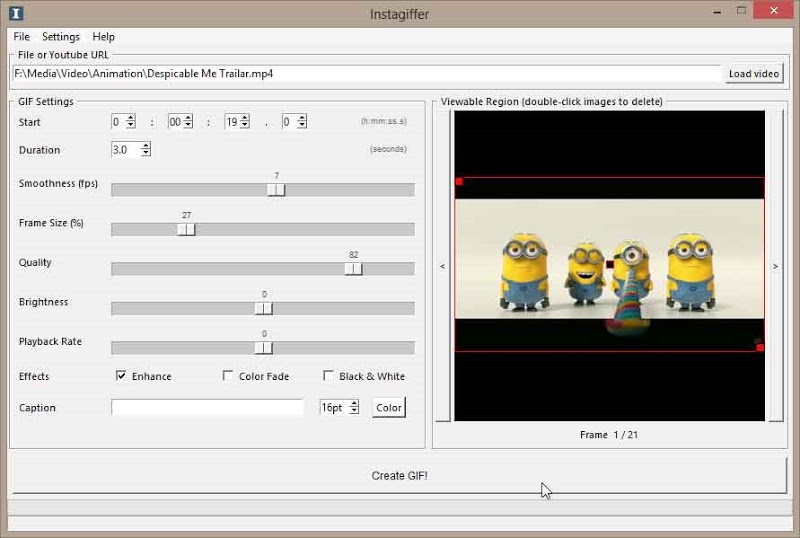Screen dimensions: 800x538
Task: Increase the Duration spinner value
Action: pos(146,145)
